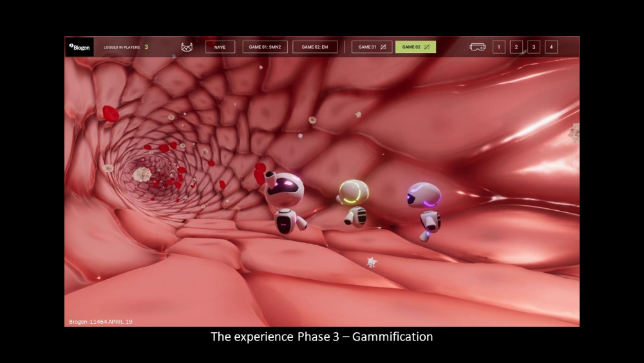Click the 'LOGGED IN PLAYERS:' label

click(x=122, y=47)
